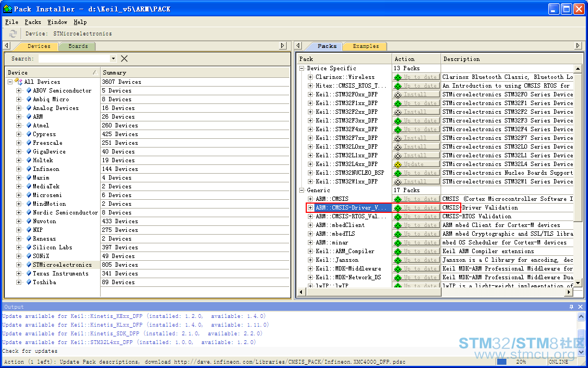Image resolution: width=588 pixels, height=368 pixels.
Task: Click the All Devices tree icon
Action: pos(18,82)
